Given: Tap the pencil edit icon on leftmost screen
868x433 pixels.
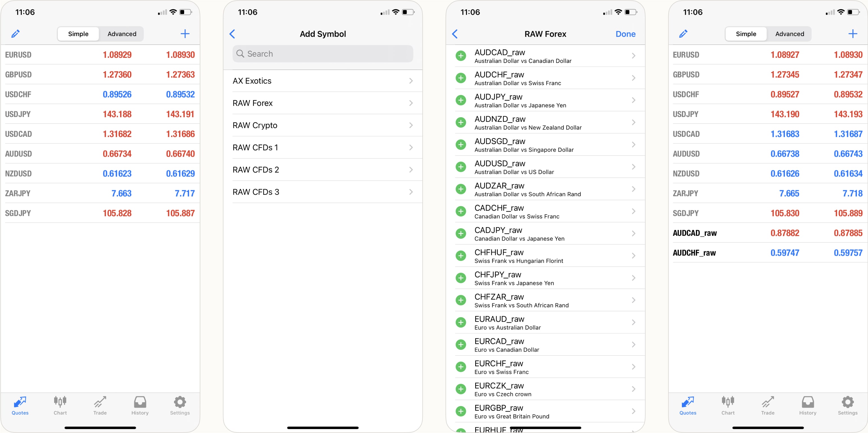Looking at the screenshot, I should click(16, 34).
